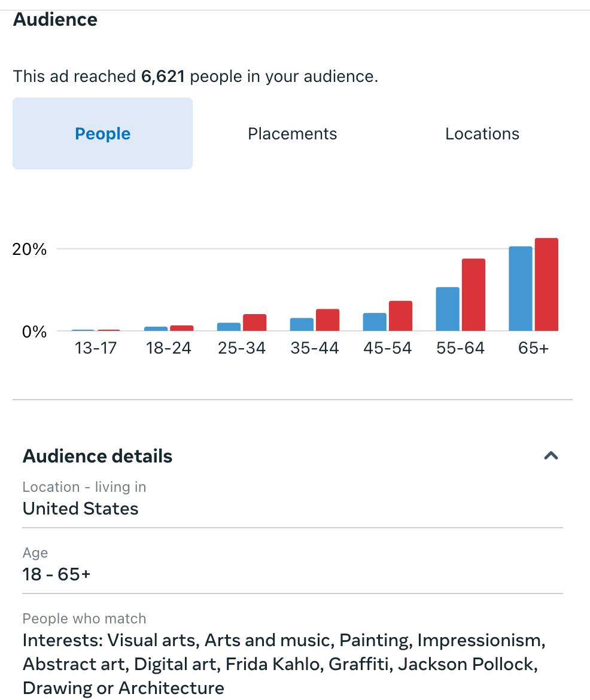Click the blue 65+ bar
The height and width of the screenshot is (700, 590).
520,289
